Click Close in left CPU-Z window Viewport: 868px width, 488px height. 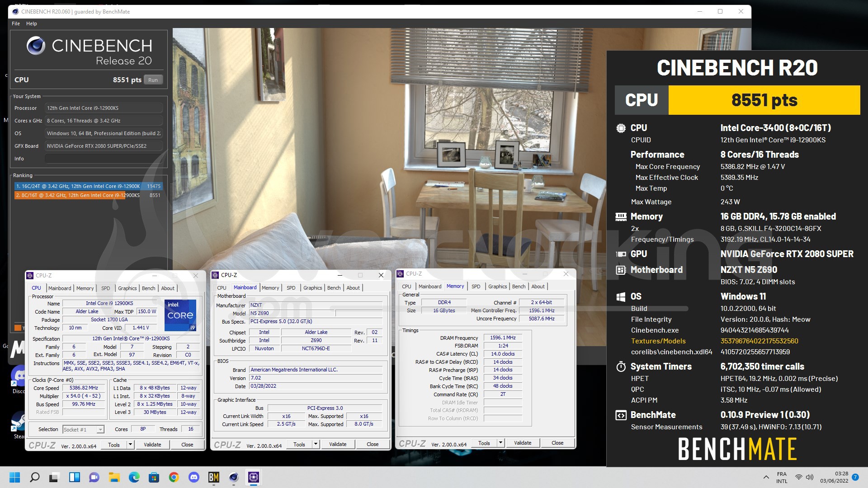187,445
